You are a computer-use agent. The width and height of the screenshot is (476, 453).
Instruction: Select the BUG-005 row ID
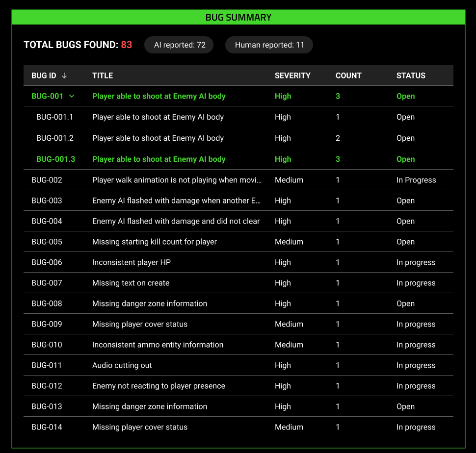[x=47, y=242]
